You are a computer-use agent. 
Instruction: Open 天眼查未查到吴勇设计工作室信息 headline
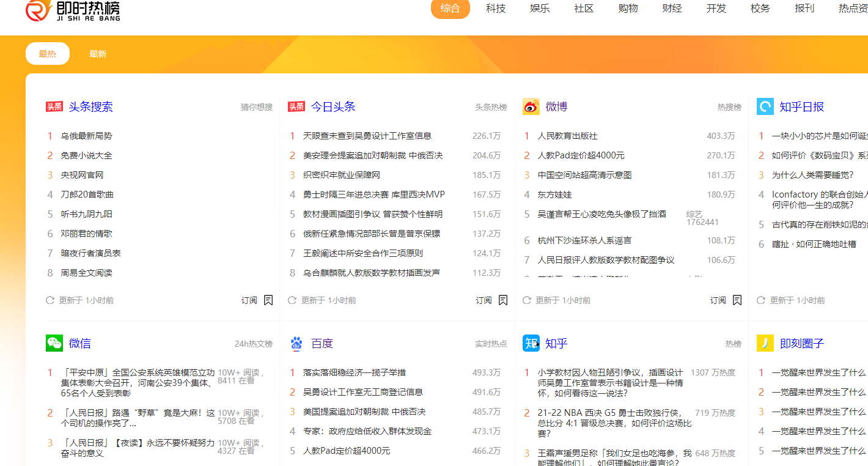[x=367, y=136]
